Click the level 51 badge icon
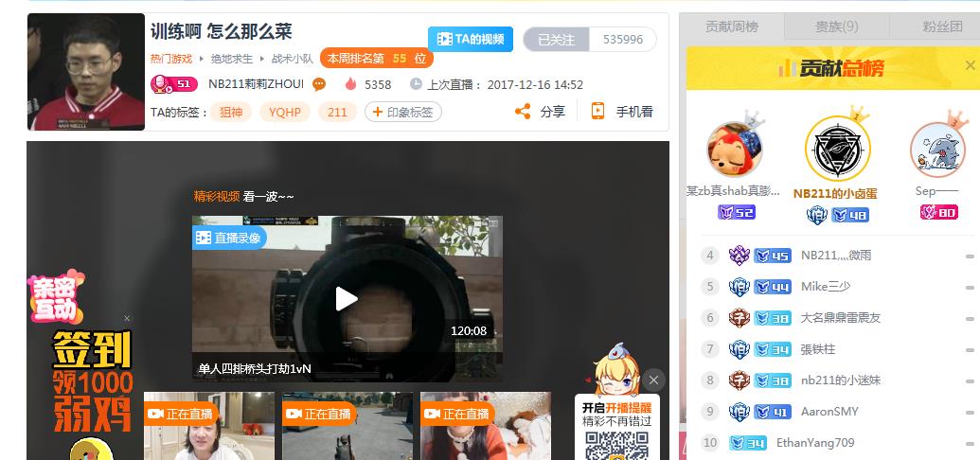 click(x=173, y=84)
